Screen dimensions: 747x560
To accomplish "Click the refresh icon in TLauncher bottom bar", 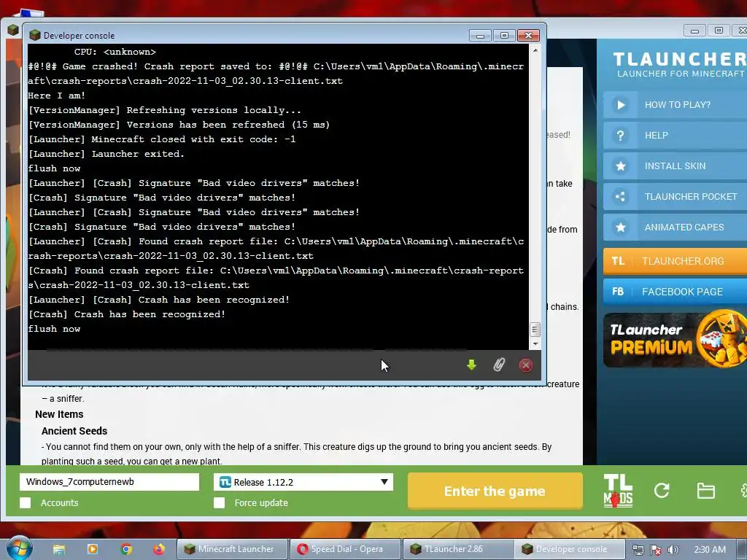I will pos(662,491).
